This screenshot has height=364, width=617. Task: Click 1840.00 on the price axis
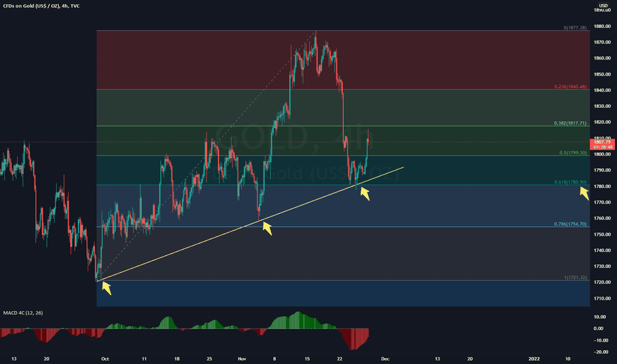click(602, 90)
